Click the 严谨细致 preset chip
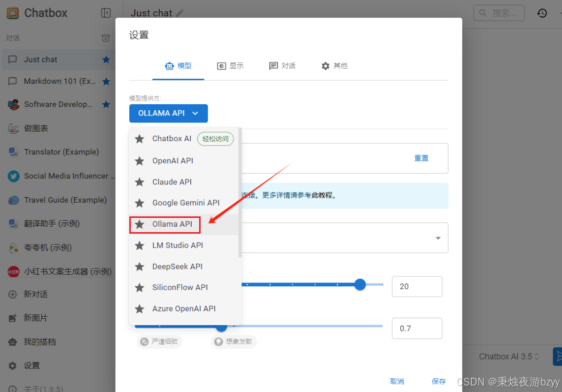Screen dimensions: 562x392 [159, 341]
